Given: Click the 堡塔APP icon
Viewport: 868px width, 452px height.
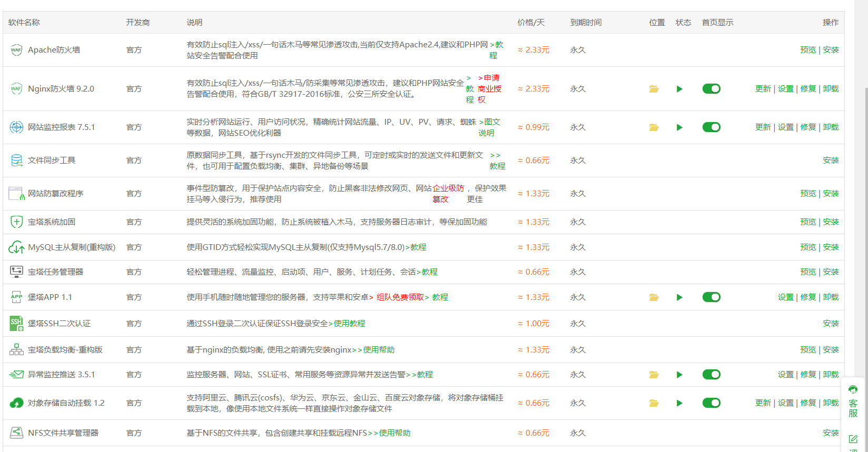Looking at the screenshot, I should pos(16,297).
